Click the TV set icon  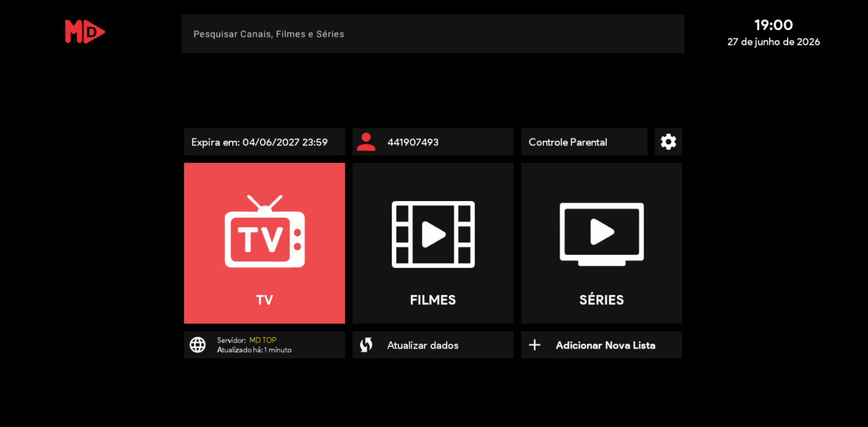click(265, 231)
